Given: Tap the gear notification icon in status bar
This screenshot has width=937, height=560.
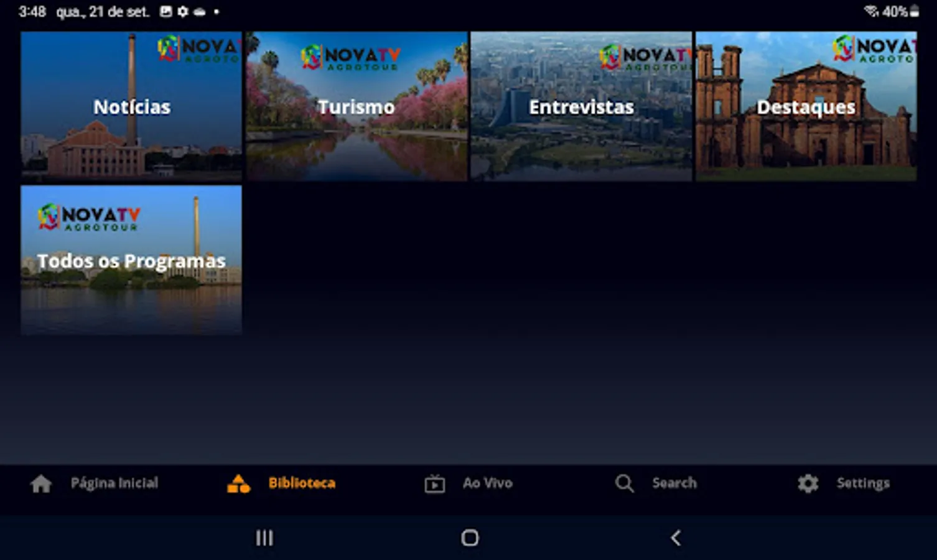Looking at the screenshot, I should click(182, 11).
